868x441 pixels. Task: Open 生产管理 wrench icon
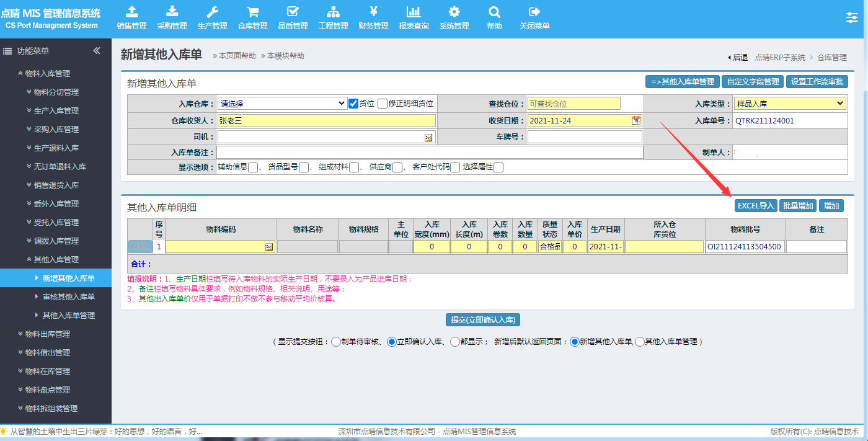(212, 12)
